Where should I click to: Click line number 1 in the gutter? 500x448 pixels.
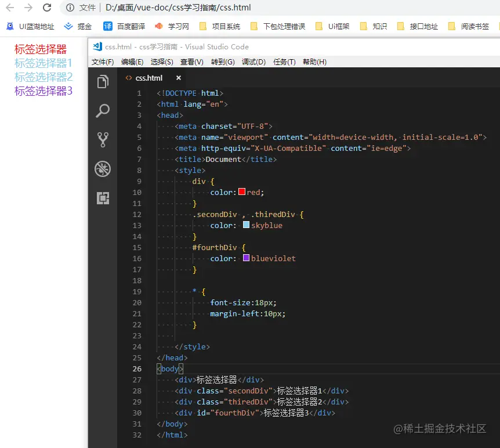[139, 93]
